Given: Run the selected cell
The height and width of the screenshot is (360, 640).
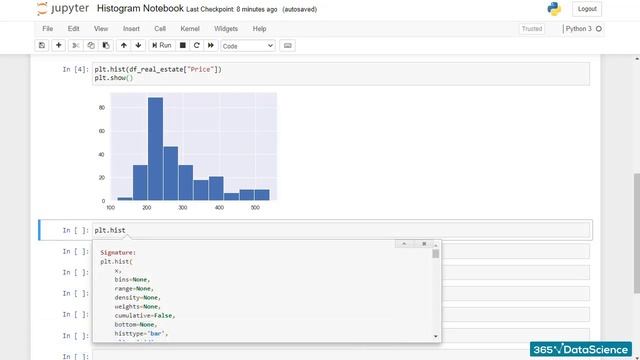Looking at the screenshot, I should pos(162,45).
